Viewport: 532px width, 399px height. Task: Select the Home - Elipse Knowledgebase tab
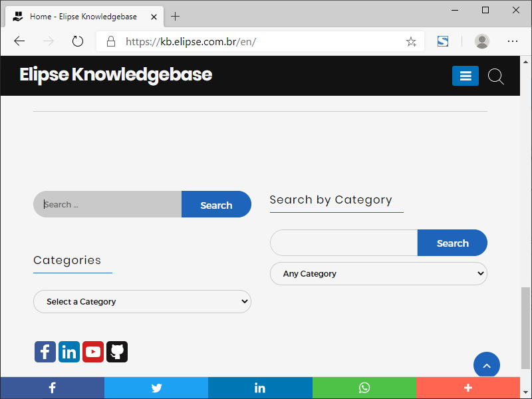[83, 16]
